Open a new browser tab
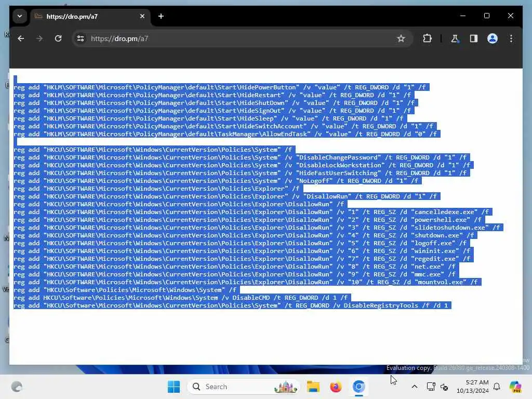Screen dimensions: 532x399 pos(161,16)
